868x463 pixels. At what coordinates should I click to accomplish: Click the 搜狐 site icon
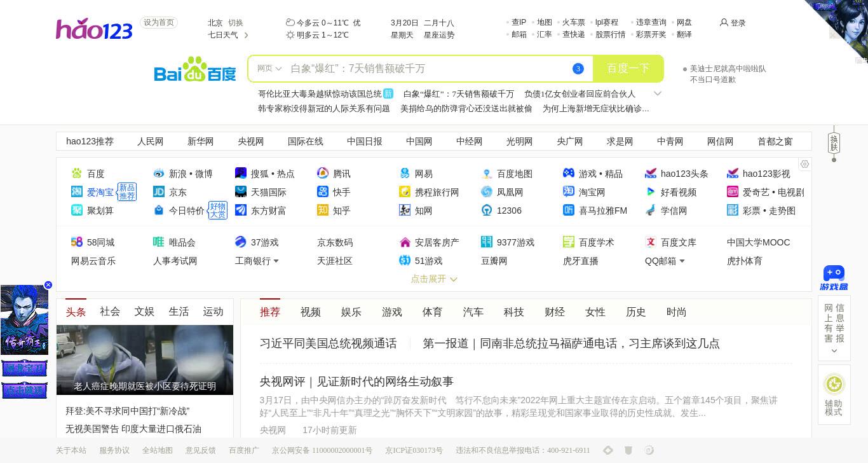point(241,173)
